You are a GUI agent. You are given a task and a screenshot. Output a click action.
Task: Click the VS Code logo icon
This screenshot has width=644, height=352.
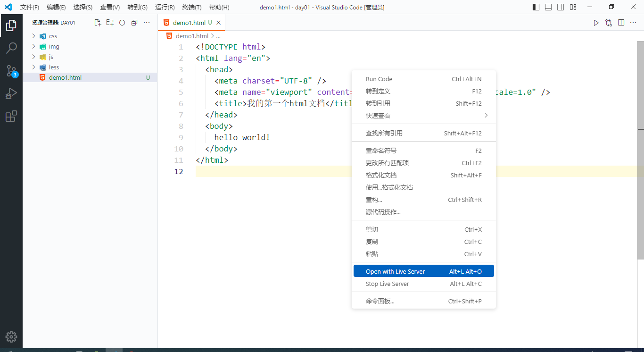click(x=8, y=7)
